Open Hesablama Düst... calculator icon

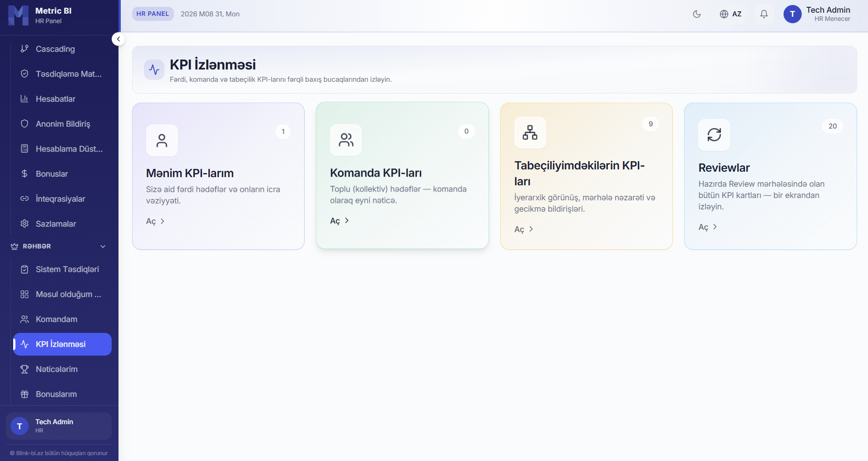pyautogui.click(x=25, y=149)
